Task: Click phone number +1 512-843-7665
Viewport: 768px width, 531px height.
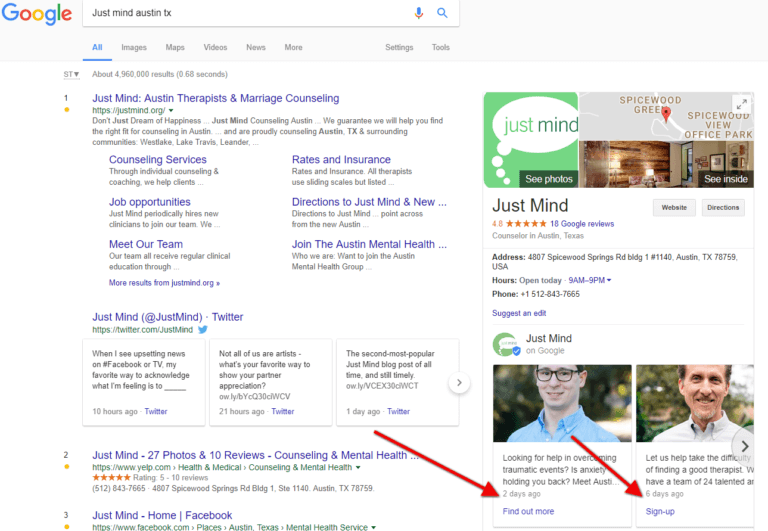Action: [x=550, y=294]
